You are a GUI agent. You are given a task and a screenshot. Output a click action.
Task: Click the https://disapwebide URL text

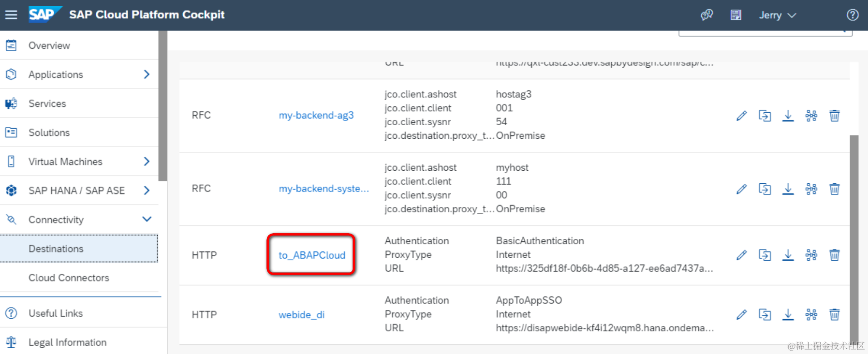click(604, 328)
